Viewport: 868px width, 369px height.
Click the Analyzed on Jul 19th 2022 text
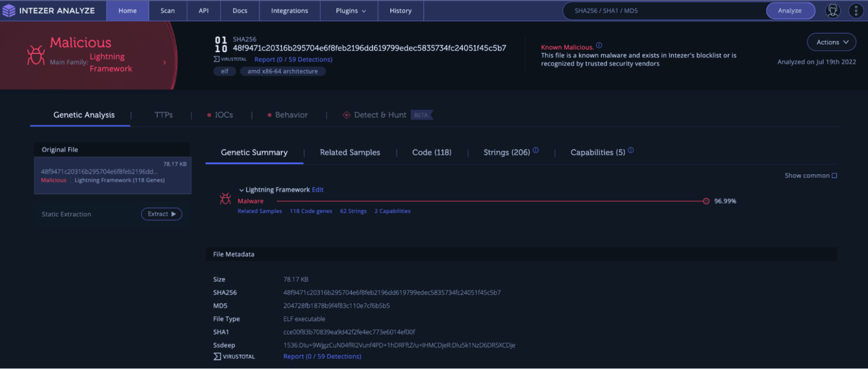tap(817, 62)
